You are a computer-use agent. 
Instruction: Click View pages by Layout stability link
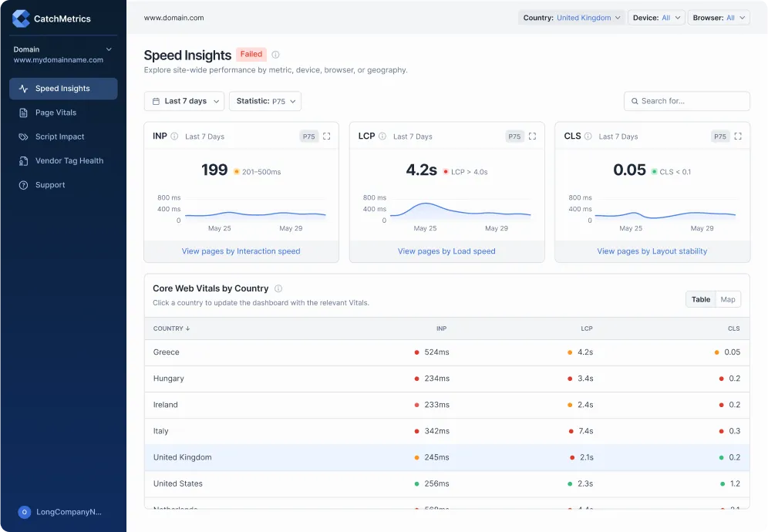click(652, 251)
